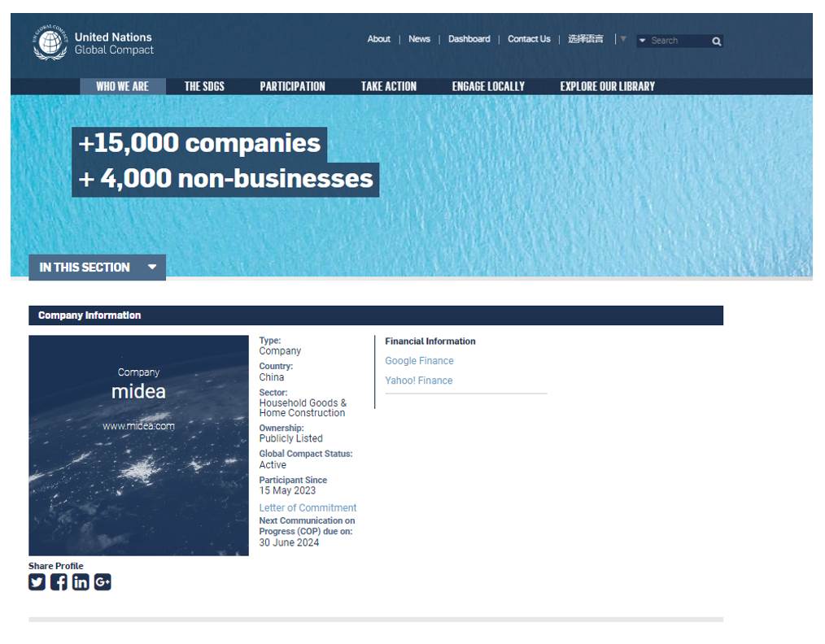Open the Who We Are menu
The width and height of the screenshot is (825, 644).
tap(123, 87)
